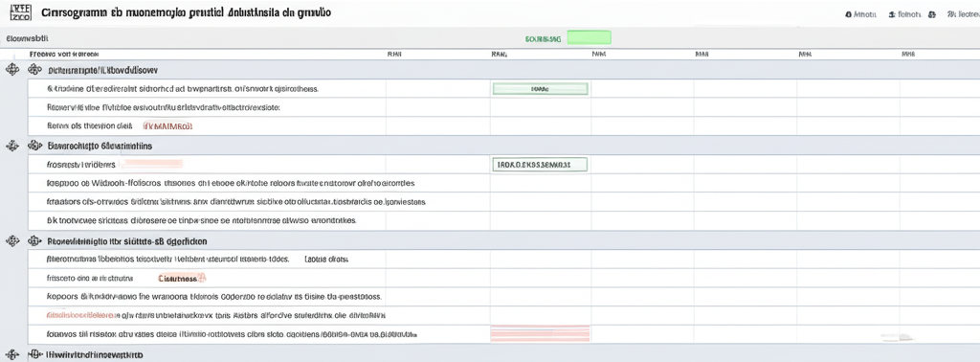This screenshot has width=980, height=362.
Task: Select the green-outlined text box in the second group
Action: pos(541,165)
